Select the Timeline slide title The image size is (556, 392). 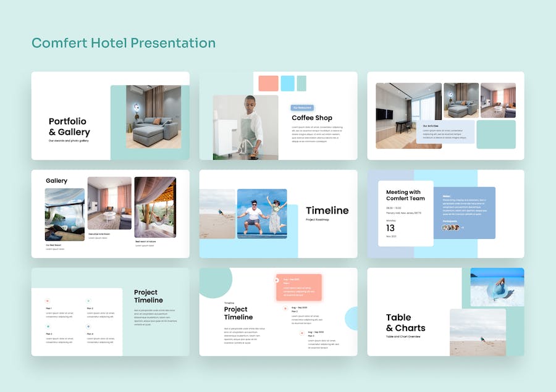coord(327,211)
